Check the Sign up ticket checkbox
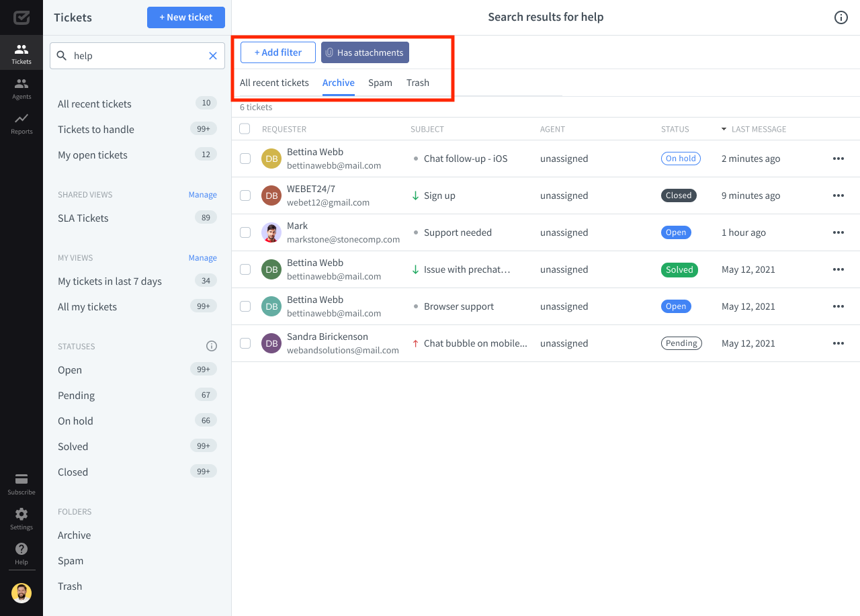 [245, 195]
